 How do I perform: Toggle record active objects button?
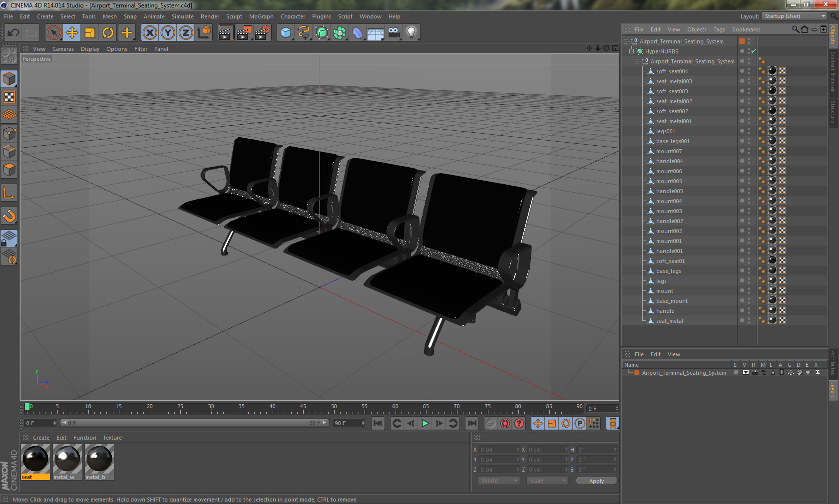(x=491, y=423)
